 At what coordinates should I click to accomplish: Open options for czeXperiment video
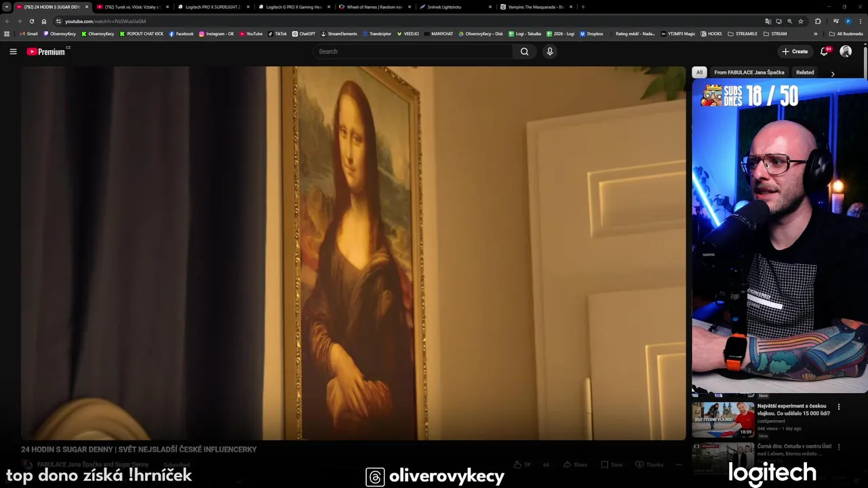pyautogui.click(x=839, y=407)
